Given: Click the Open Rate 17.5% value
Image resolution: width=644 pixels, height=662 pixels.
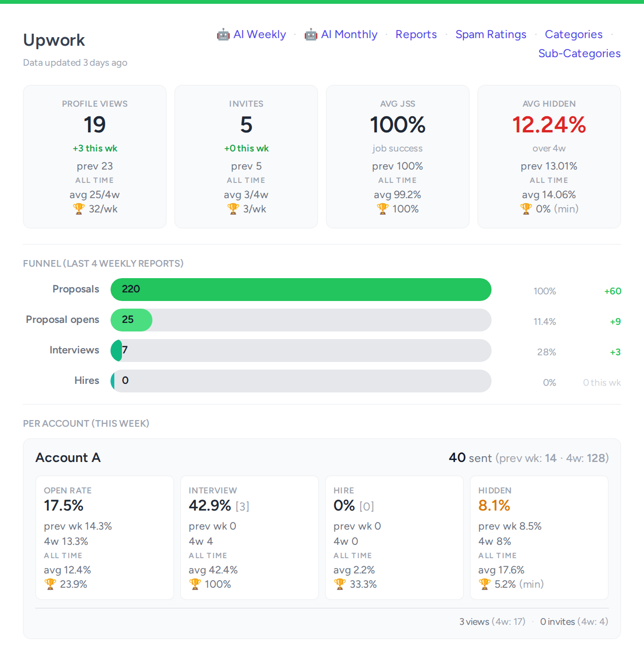Looking at the screenshot, I should click(64, 505).
